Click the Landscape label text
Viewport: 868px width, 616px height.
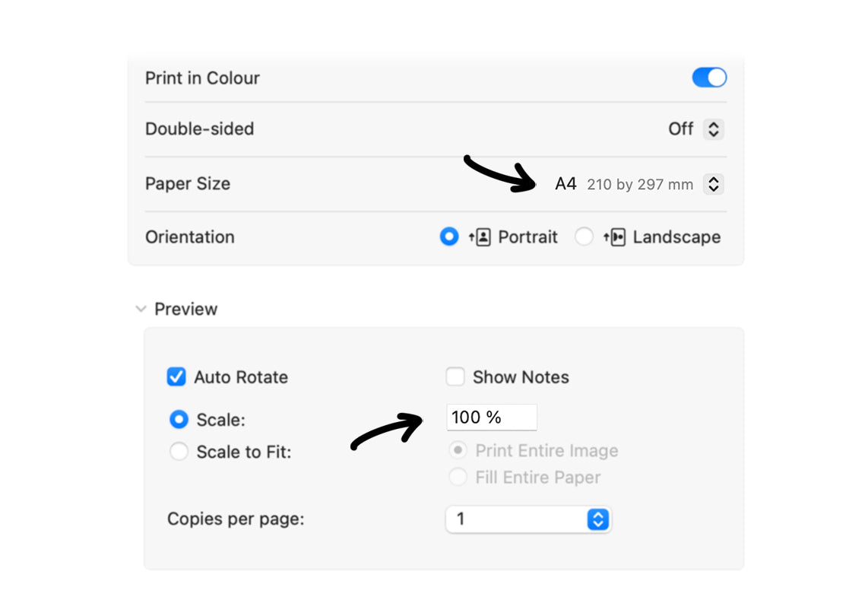pos(676,237)
